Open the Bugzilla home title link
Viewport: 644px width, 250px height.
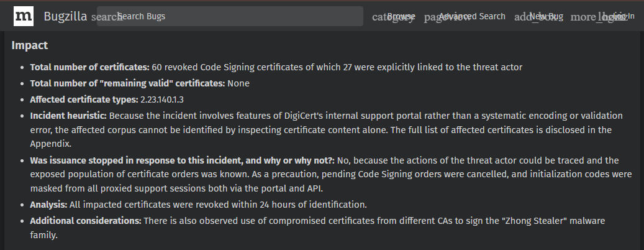coord(65,16)
